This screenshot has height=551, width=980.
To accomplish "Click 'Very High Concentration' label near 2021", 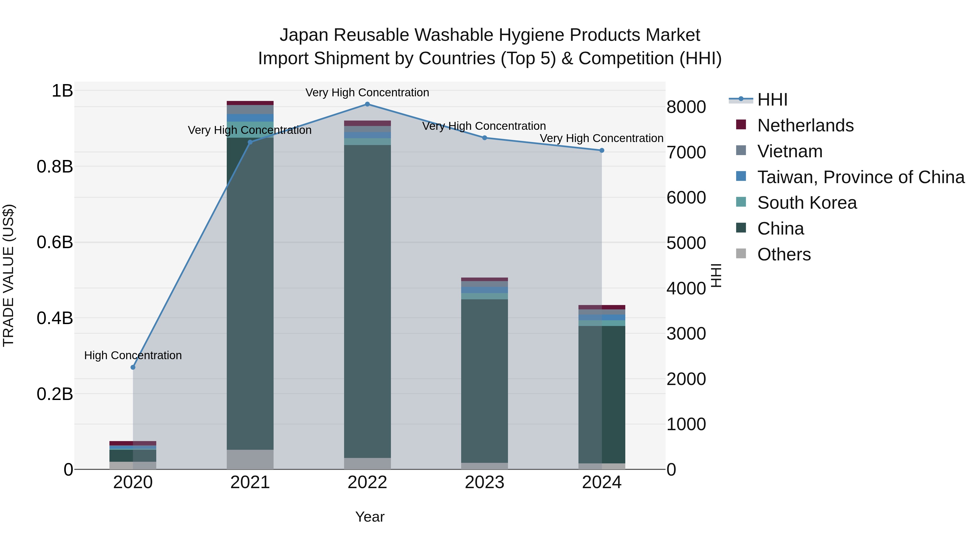I will pyautogui.click(x=250, y=130).
